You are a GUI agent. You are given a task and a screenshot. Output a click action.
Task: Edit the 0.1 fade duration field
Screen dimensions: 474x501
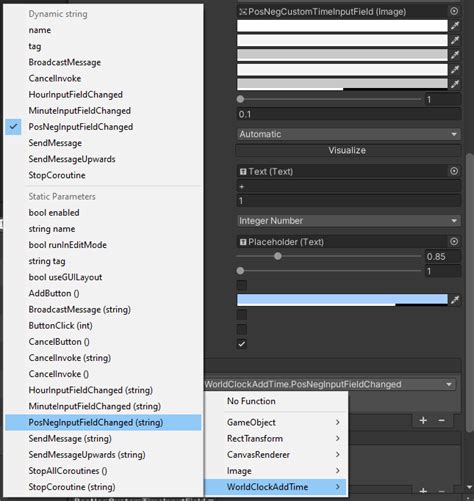click(x=349, y=114)
